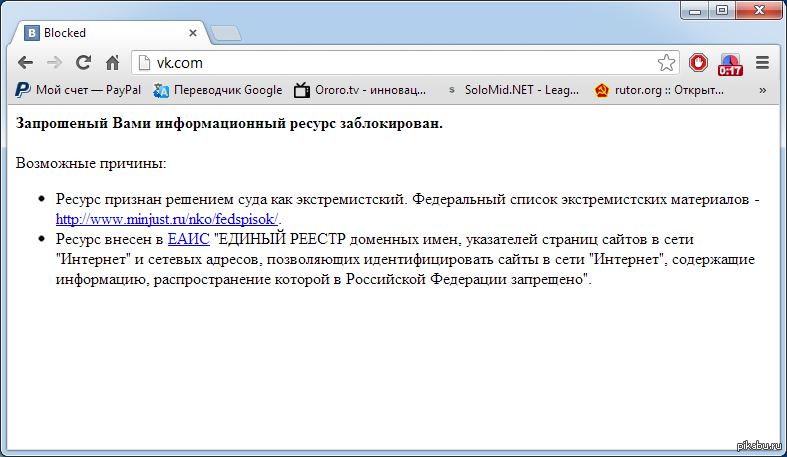787x457 pixels.
Task: Click the address bar showing vk.com
Action: pos(400,63)
